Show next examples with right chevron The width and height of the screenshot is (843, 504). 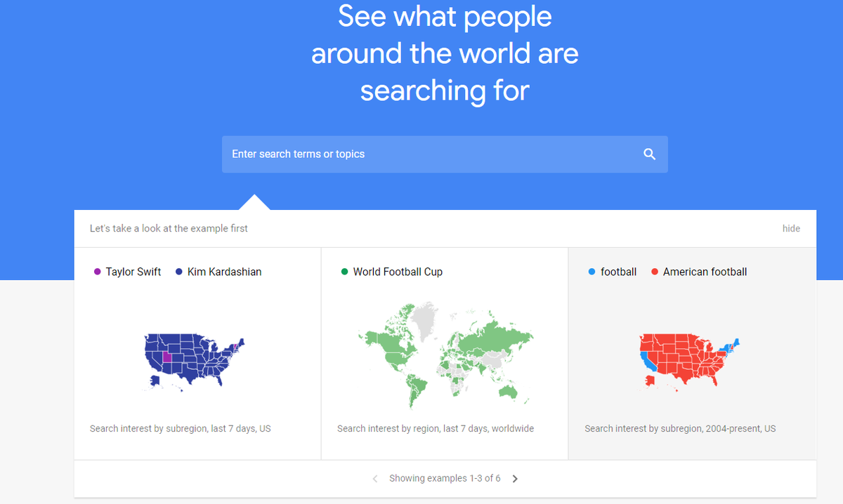(x=515, y=479)
